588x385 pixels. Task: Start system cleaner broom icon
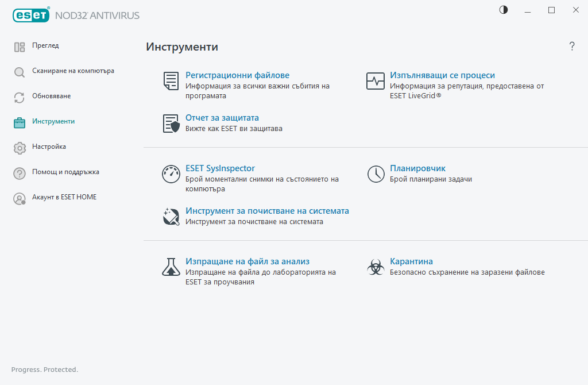[x=171, y=216]
